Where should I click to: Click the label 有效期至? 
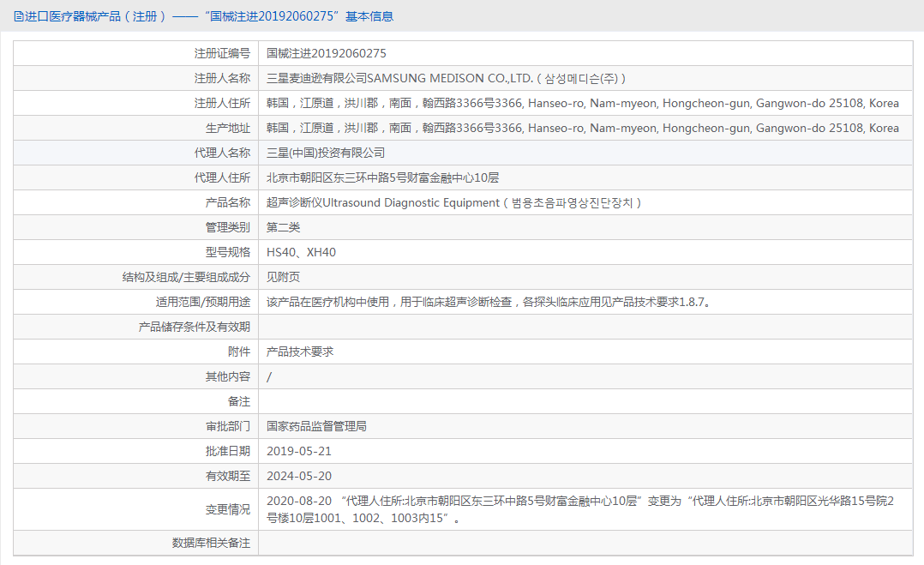pyautogui.click(x=227, y=476)
